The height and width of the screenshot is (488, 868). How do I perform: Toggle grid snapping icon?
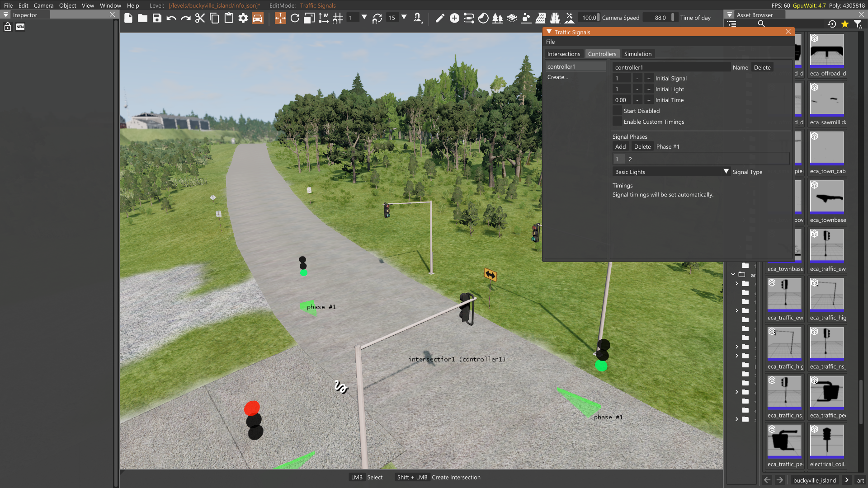(338, 18)
